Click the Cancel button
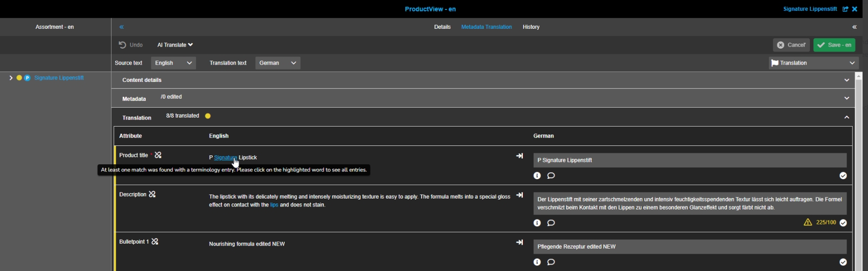The width and height of the screenshot is (868, 271). [x=791, y=45]
